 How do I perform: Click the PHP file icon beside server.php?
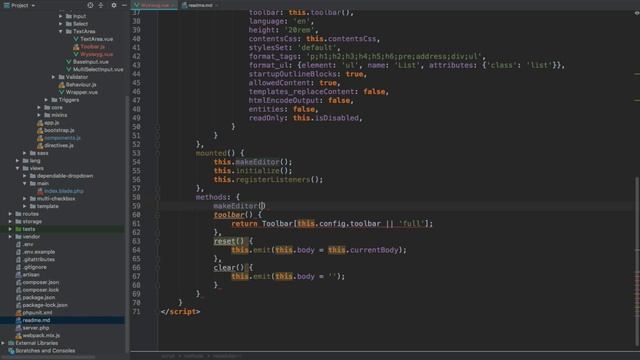18,328
